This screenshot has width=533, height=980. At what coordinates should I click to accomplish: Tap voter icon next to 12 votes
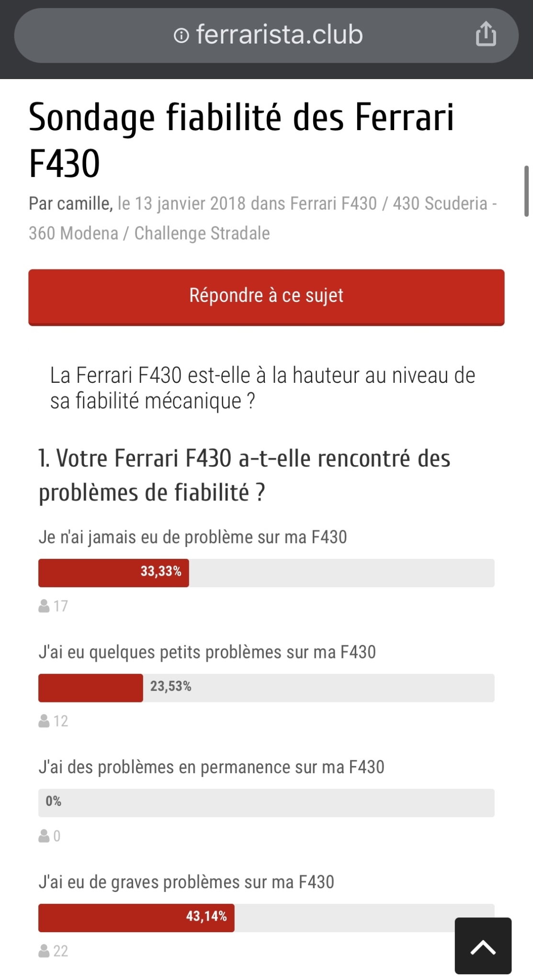click(x=44, y=721)
